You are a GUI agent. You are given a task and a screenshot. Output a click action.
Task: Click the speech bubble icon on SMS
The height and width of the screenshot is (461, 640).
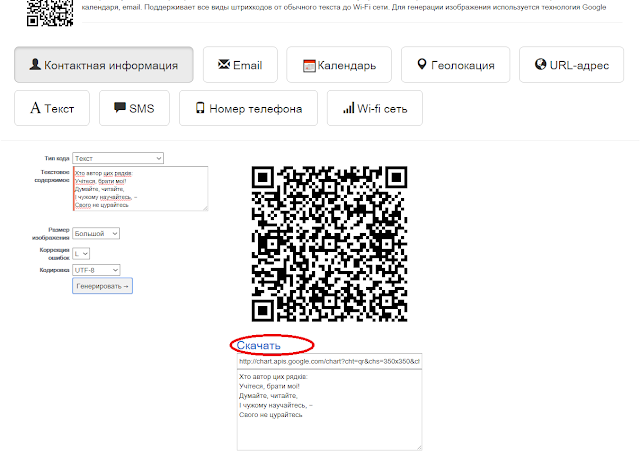point(120,107)
